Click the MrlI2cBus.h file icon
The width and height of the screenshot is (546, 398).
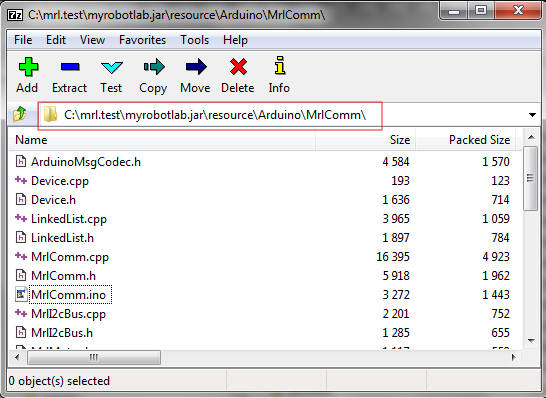(21, 332)
